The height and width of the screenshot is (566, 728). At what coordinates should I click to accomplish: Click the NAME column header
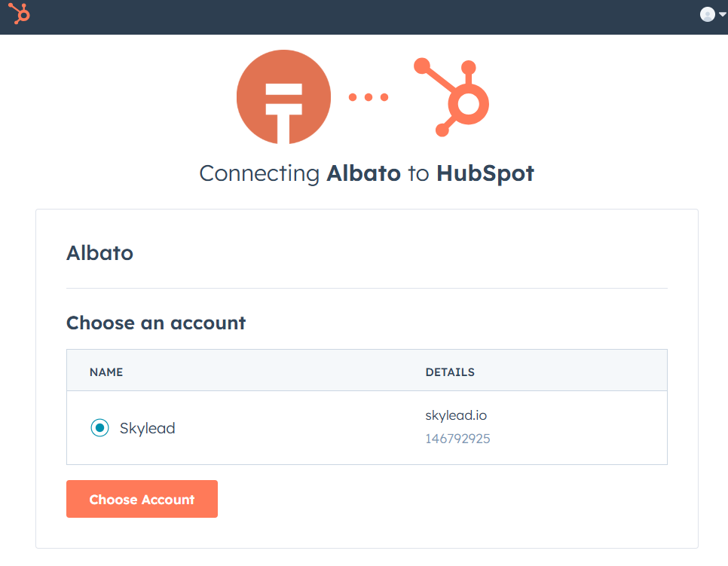(106, 372)
